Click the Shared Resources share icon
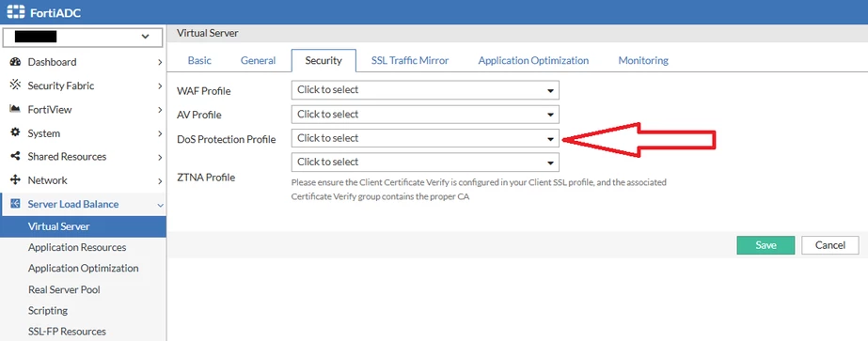Image resolution: width=868 pixels, height=341 pixels. click(x=15, y=156)
